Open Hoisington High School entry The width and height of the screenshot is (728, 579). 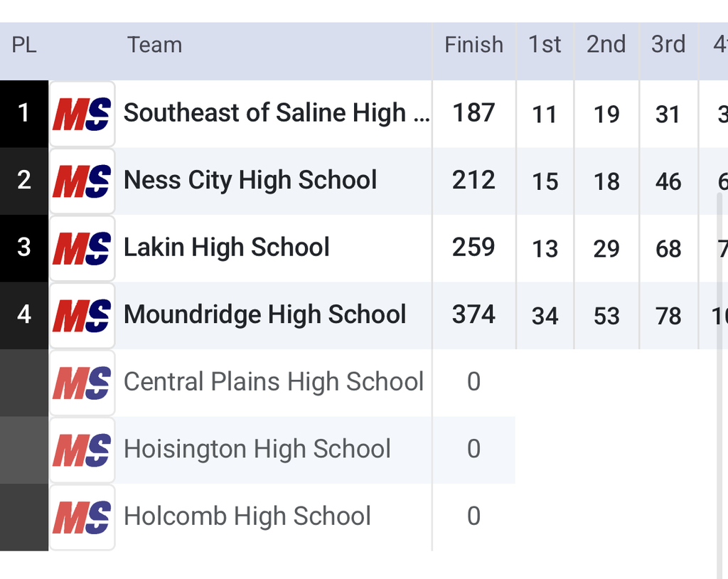point(257,449)
